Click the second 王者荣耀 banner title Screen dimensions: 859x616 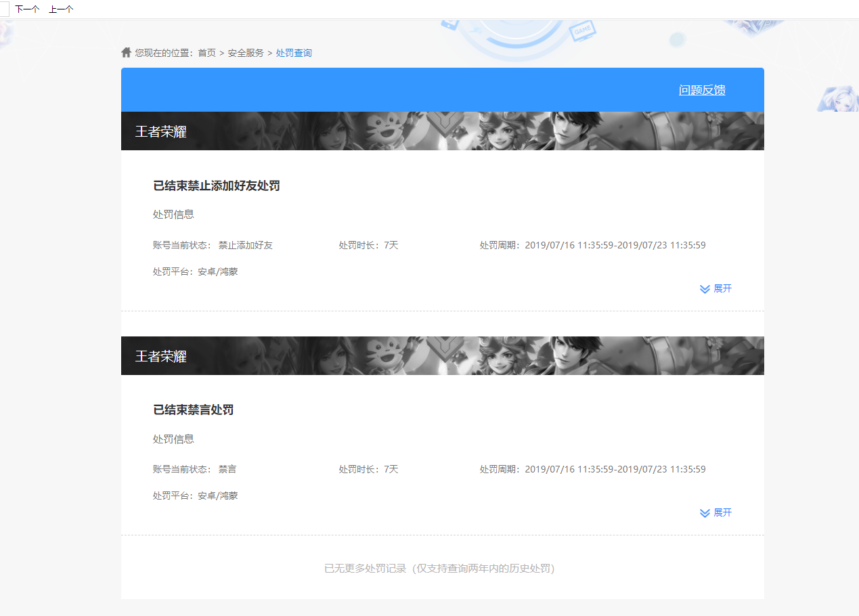[160, 356]
